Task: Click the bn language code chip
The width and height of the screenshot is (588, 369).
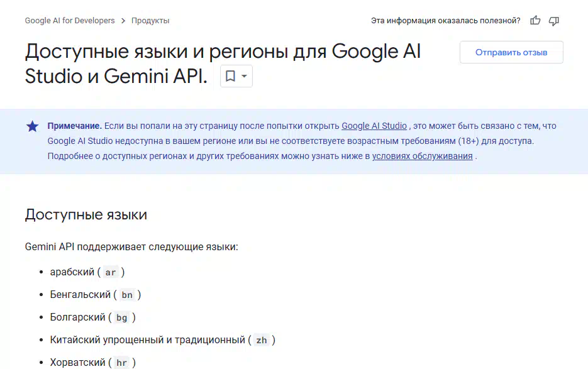Action: point(127,295)
